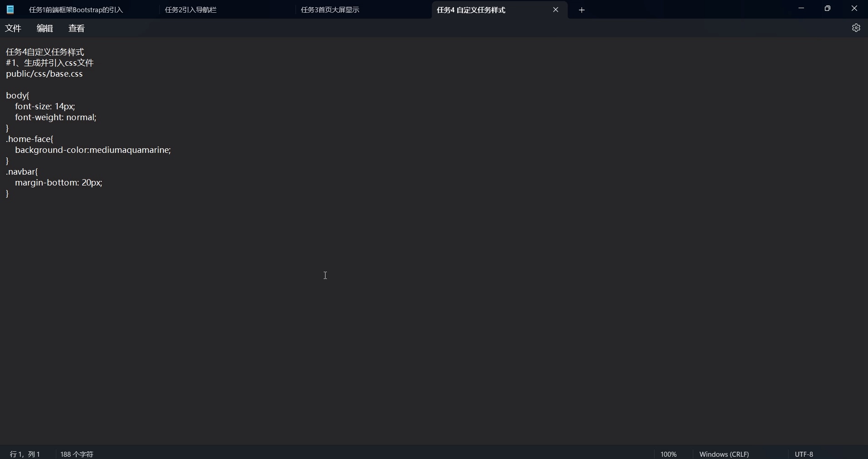Click the 188 个字符 character counter
This screenshot has height=459, width=868.
77,454
